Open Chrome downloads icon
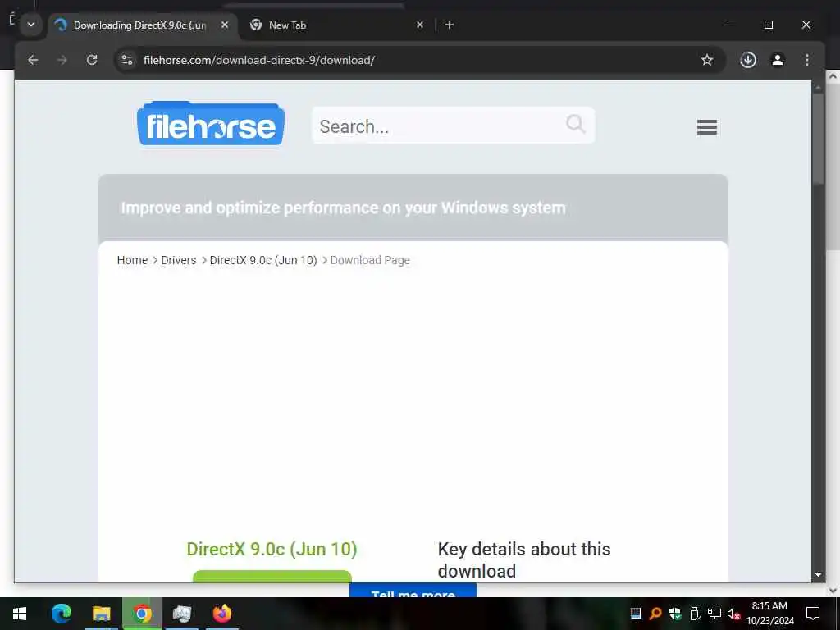Image resolution: width=840 pixels, height=630 pixels. [x=748, y=60]
